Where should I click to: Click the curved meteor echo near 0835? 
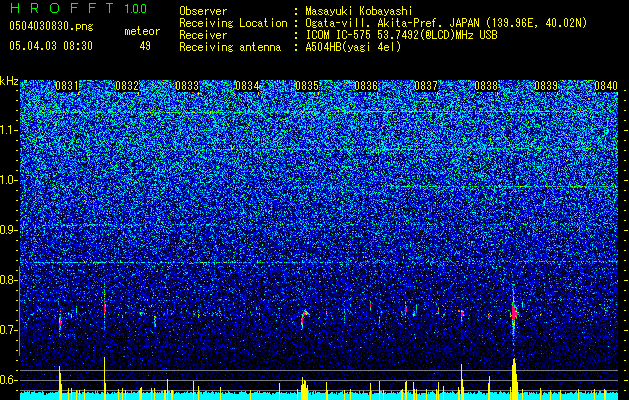(x=304, y=317)
